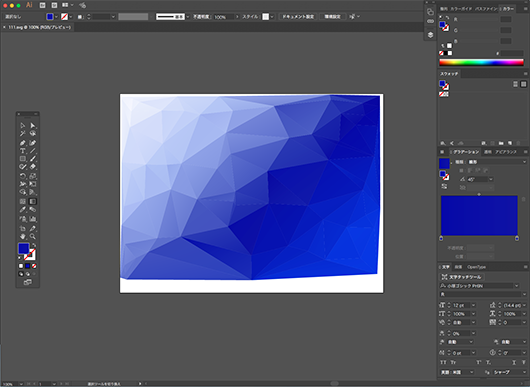
Task: Select the Rectangle tool
Action: click(x=23, y=159)
